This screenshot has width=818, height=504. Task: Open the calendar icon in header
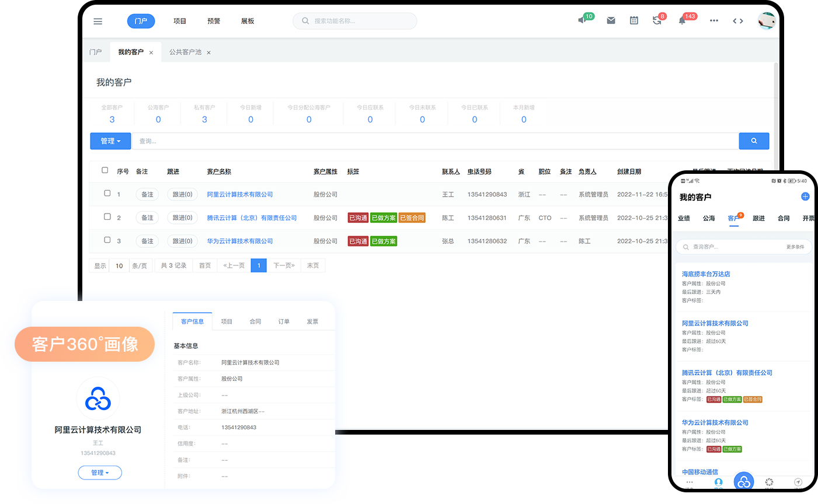pyautogui.click(x=633, y=20)
